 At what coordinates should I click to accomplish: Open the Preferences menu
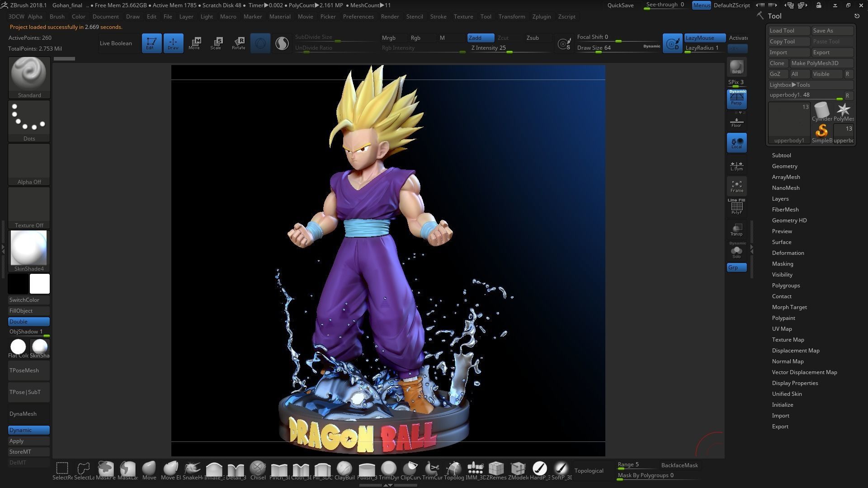click(x=358, y=17)
